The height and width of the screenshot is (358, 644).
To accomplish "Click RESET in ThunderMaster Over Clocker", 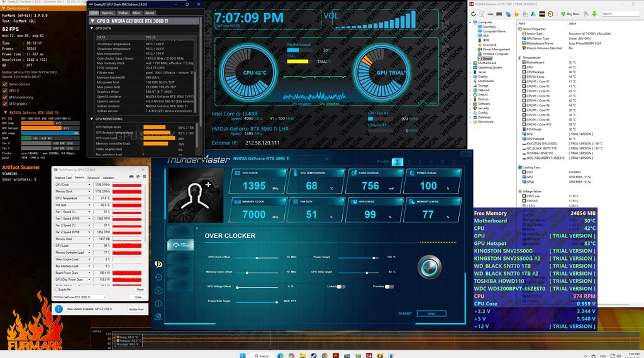I will click(405, 313).
